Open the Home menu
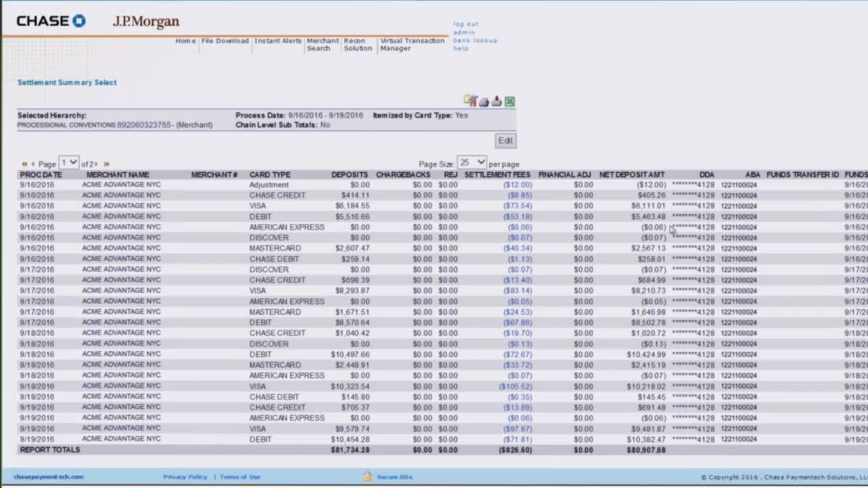The height and width of the screenshot is (488, 868). tap(185, 41)
